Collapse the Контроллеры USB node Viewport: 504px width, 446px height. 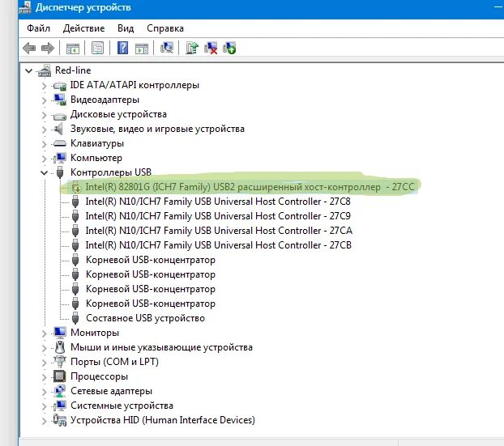(44, 172)
